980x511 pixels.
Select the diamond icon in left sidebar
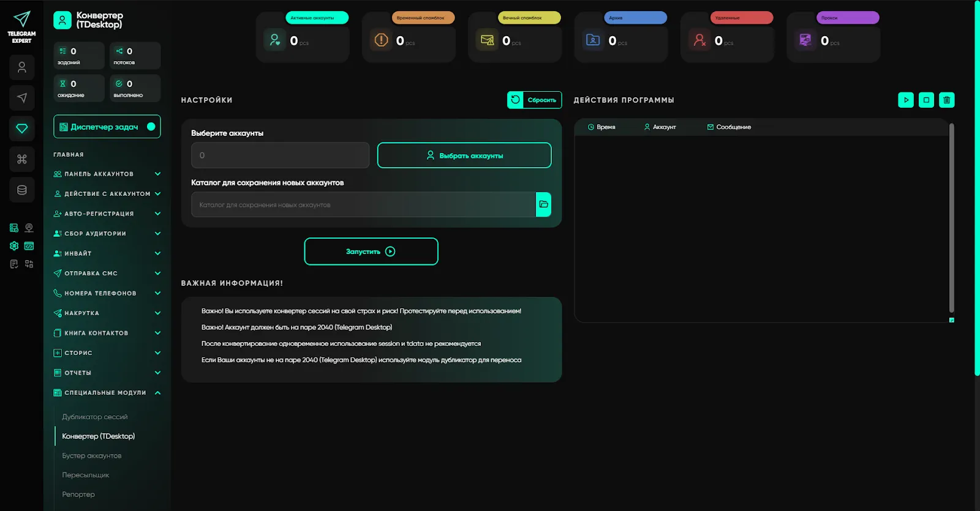(22, 129)
